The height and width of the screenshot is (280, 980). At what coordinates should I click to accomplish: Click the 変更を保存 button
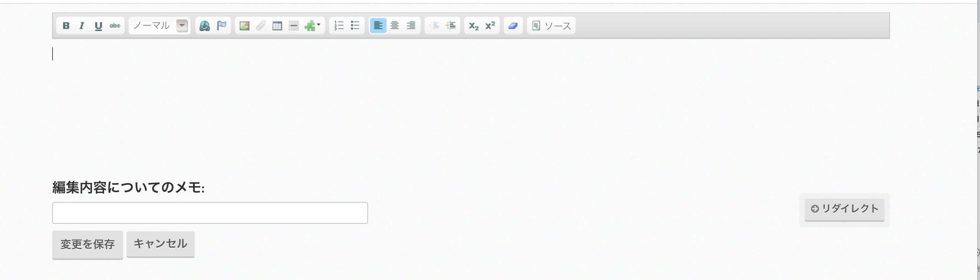coord(88,245)
